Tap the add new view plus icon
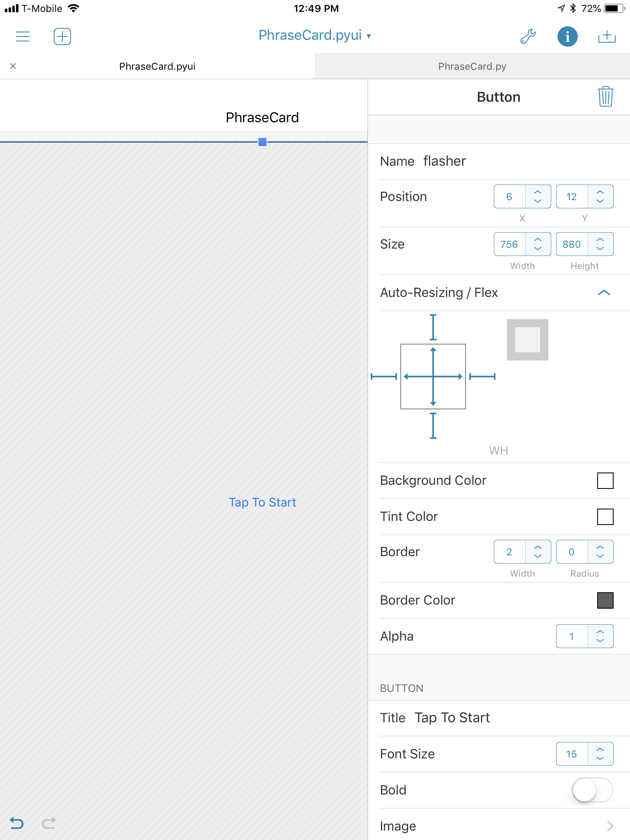This screenshot has width=630, height=840. [62, 37]
